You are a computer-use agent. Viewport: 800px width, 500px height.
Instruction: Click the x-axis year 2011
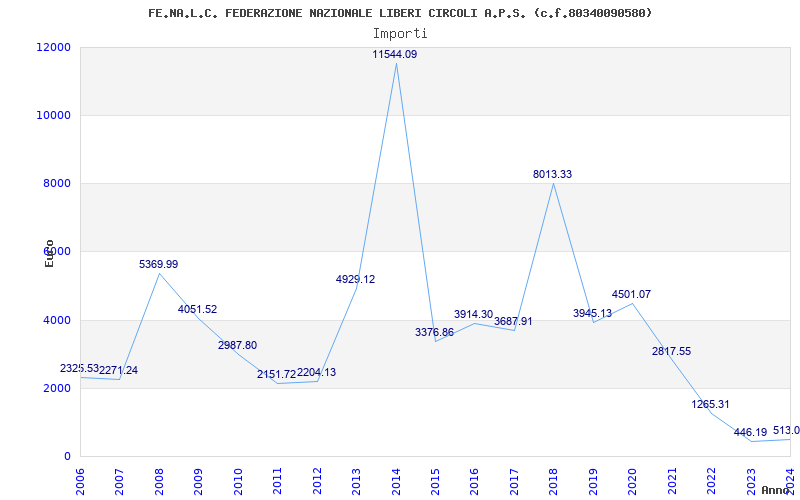click(277, 481)
